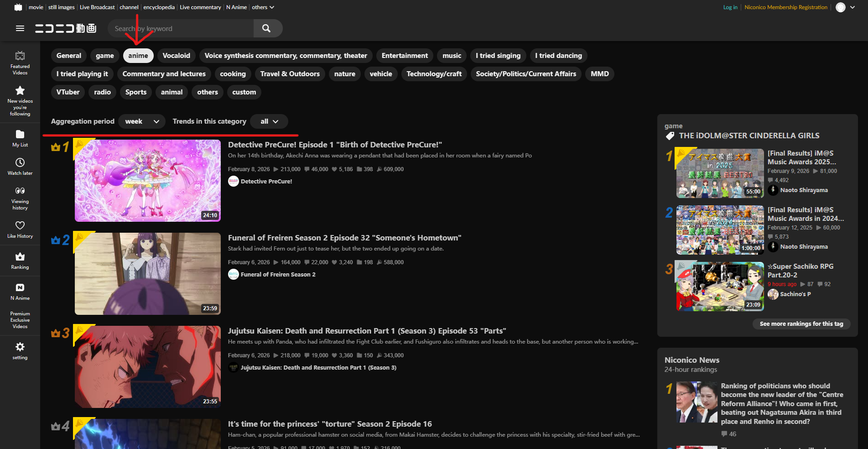Open Funeral of Freiren Episode 32 title
This screenshot has width=868, height=449.
[345, 238]
